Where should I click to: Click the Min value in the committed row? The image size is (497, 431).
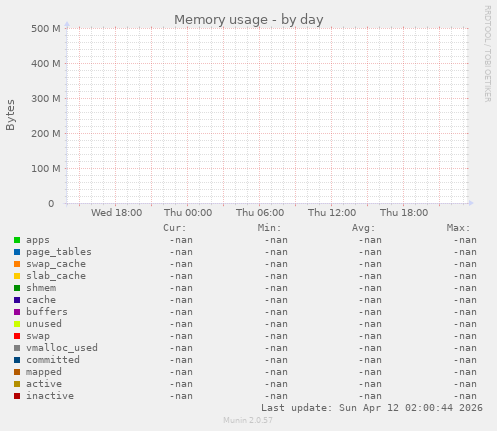(x=276, y=360)
